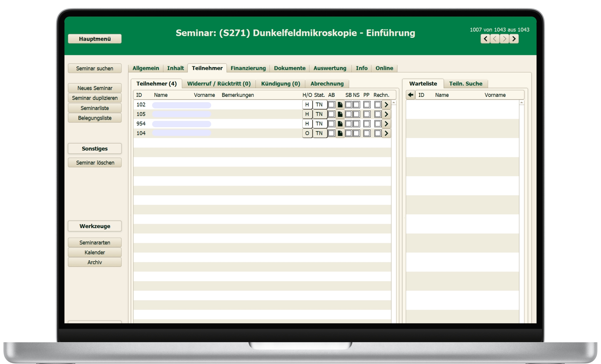Open the Widerruf / Rücktritt (0) subtab

[219, 84]
